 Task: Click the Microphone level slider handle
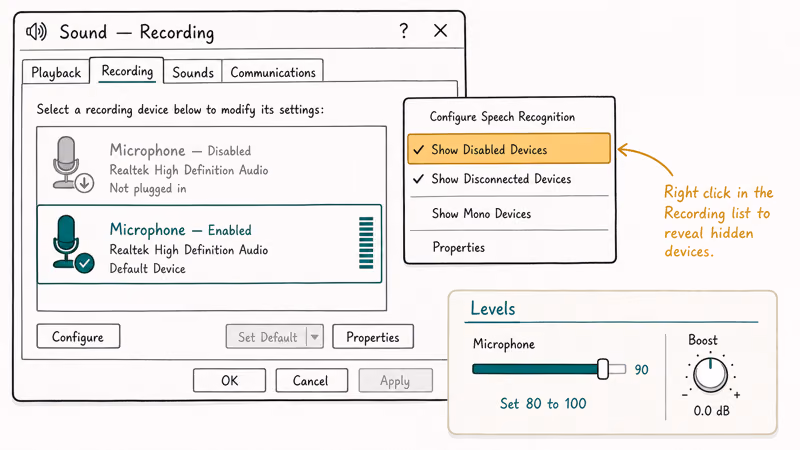tap(603, 369)
